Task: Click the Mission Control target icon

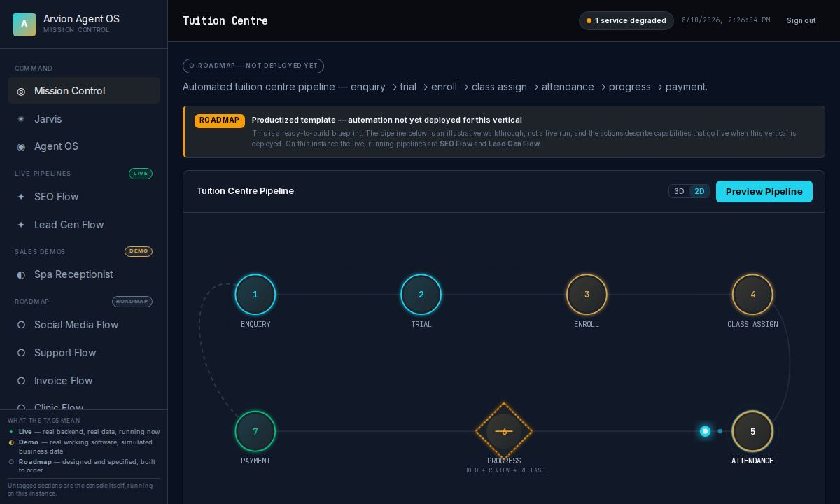Action: [x=21, y=91]
